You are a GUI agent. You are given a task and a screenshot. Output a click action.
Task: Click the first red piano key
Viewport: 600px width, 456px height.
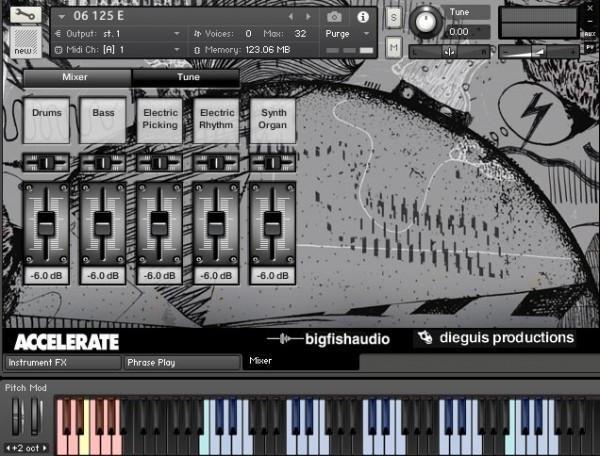tap(61, 444)
